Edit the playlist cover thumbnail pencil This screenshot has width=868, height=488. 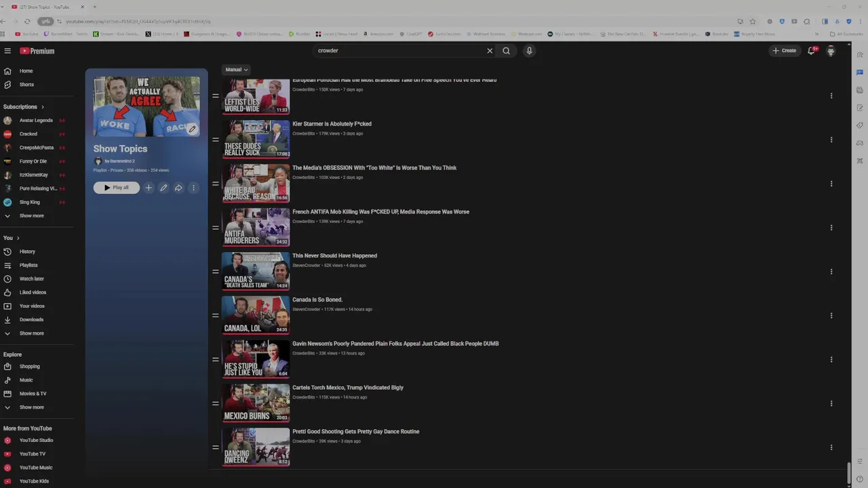pyautogui.click(x=192, y=129)
